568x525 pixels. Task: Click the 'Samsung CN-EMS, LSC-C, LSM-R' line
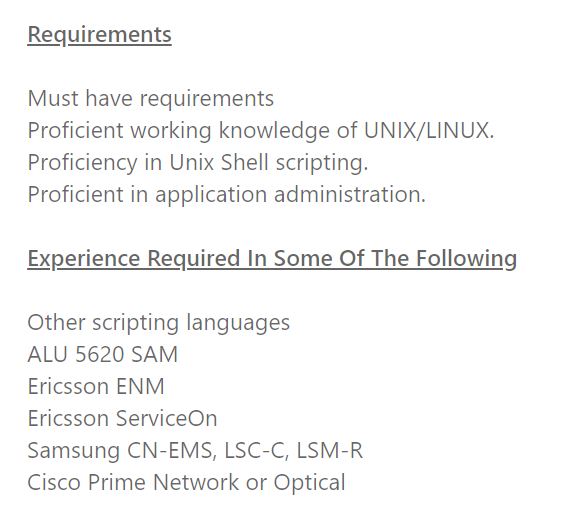[x=195, y=451]
